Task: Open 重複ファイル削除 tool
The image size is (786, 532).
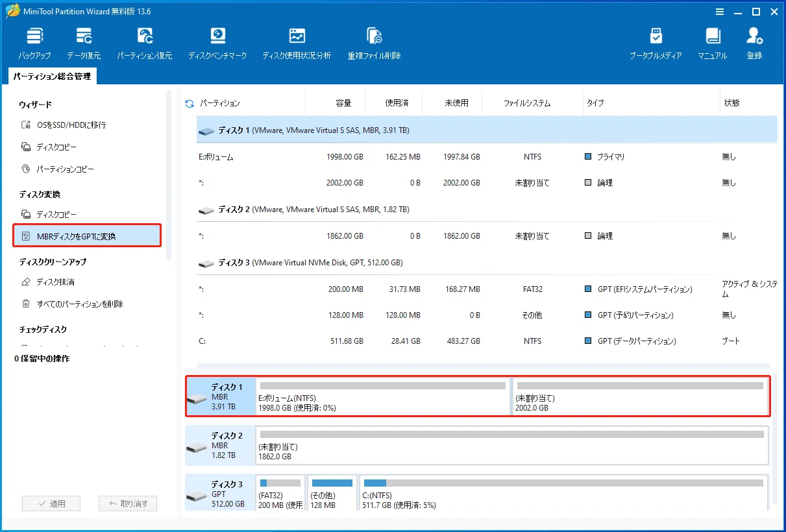Action: click(x=374, y=43)
